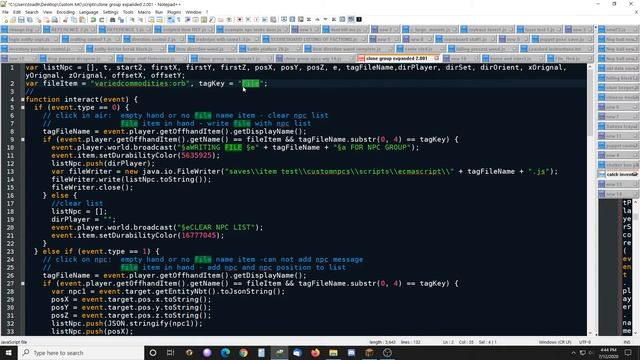Click the Paste toolbar icon
Viewport: 640px width, 360px height.
tap(82, 20)
